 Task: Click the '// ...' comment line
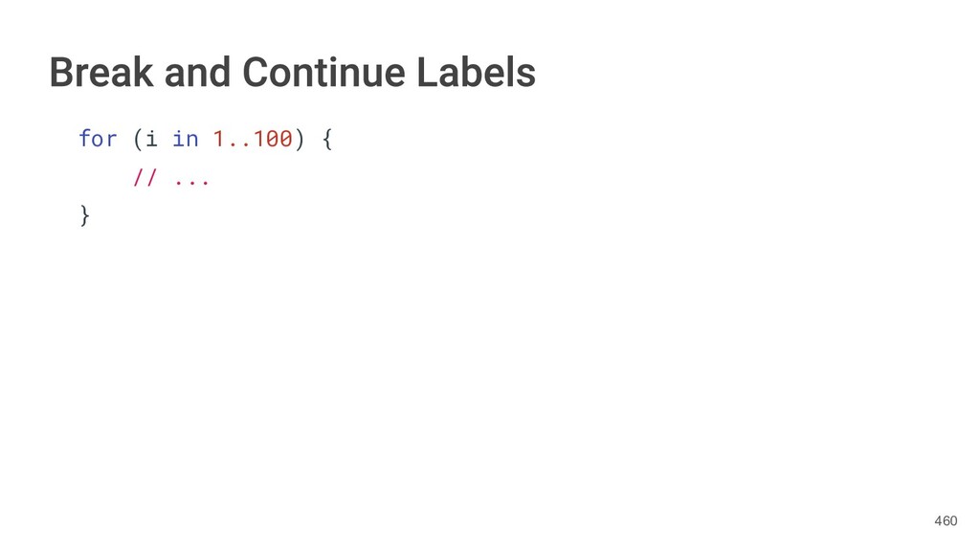point(171,178)
